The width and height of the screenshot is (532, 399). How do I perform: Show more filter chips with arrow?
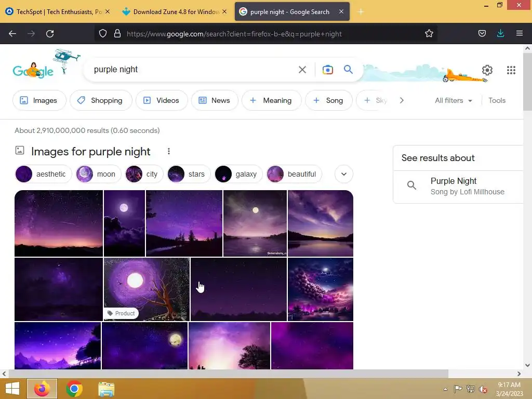pos(402,100)
